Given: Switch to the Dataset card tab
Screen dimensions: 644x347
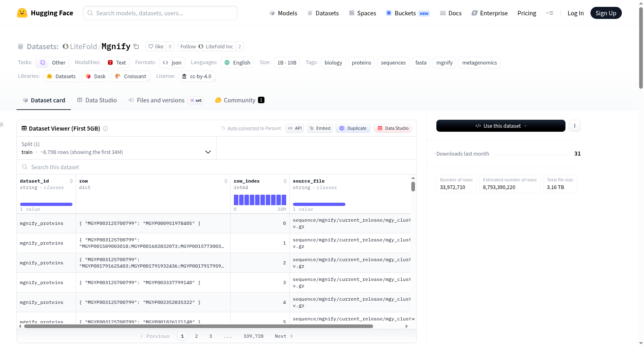Looking at the screenshot, I should tap(43, 100).
